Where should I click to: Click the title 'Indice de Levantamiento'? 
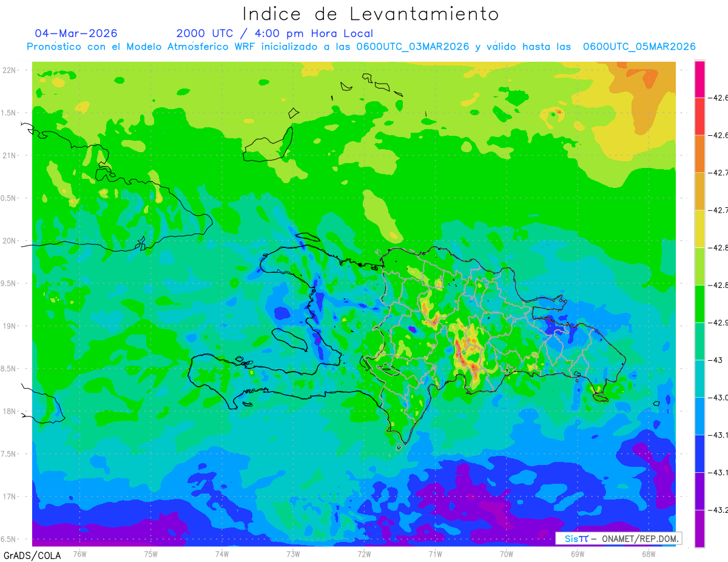[x=371, y=13]
